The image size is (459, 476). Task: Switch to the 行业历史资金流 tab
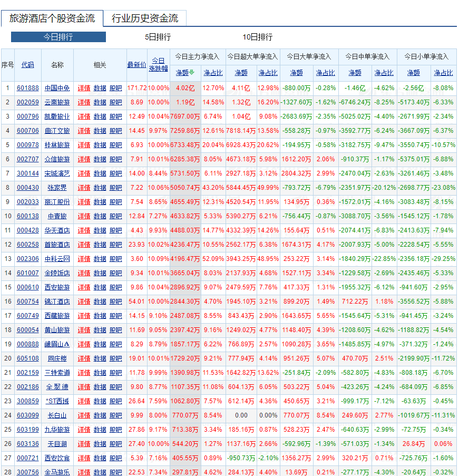[x=145, y=18]
